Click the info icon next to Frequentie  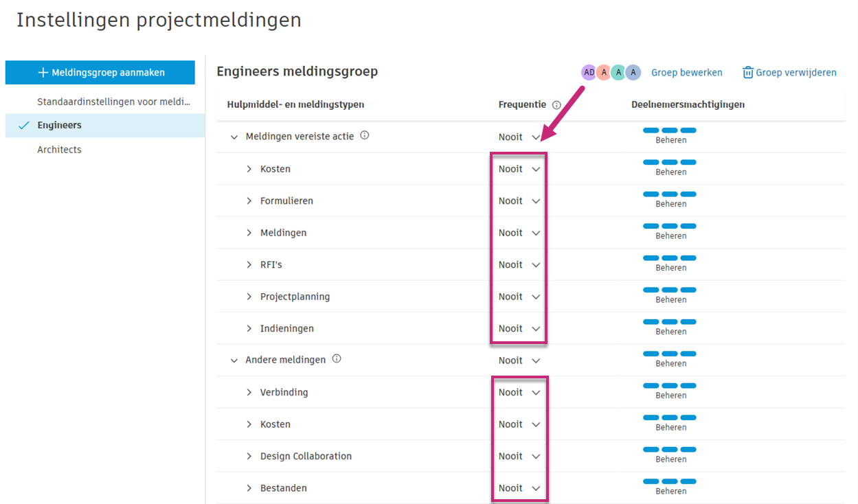556,105
